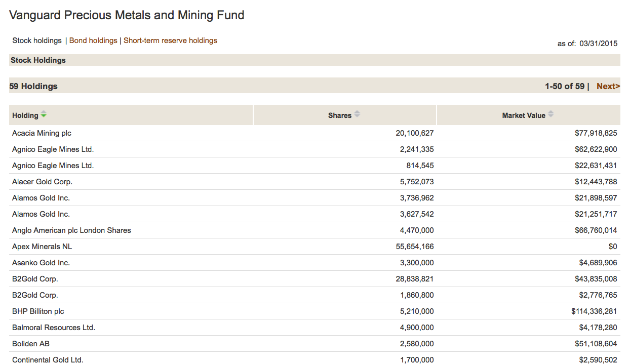Click the Market Value sort arrows
Image resolution: width=629 pixels, height=364 pixels.
coord(551,114)
